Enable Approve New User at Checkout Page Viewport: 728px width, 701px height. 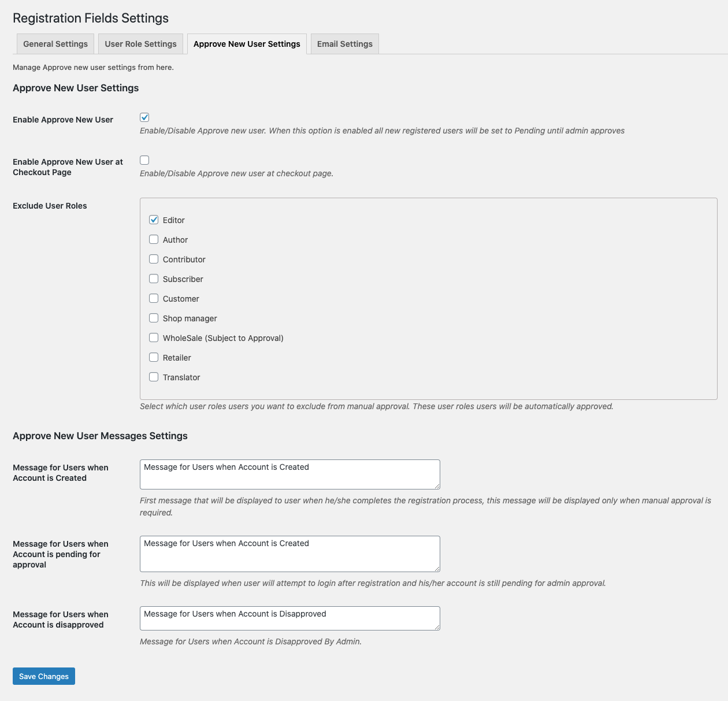(144, 160)
